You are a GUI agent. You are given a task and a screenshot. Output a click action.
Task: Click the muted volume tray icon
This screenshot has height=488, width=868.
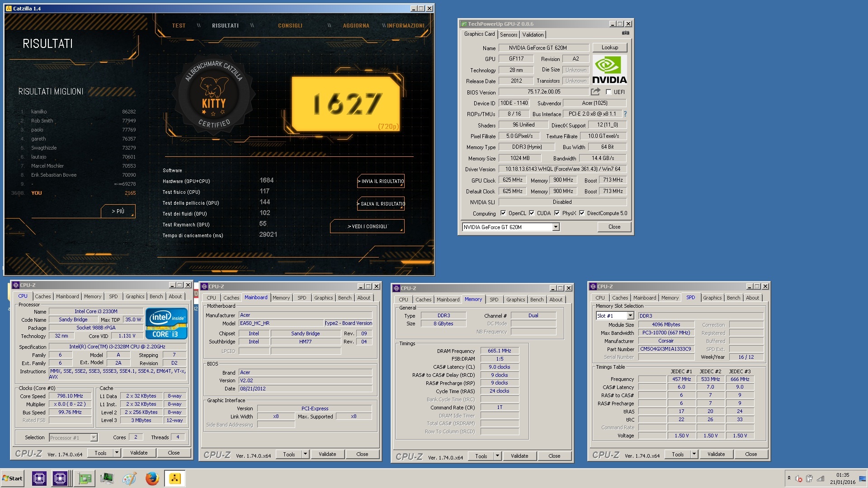799,479
